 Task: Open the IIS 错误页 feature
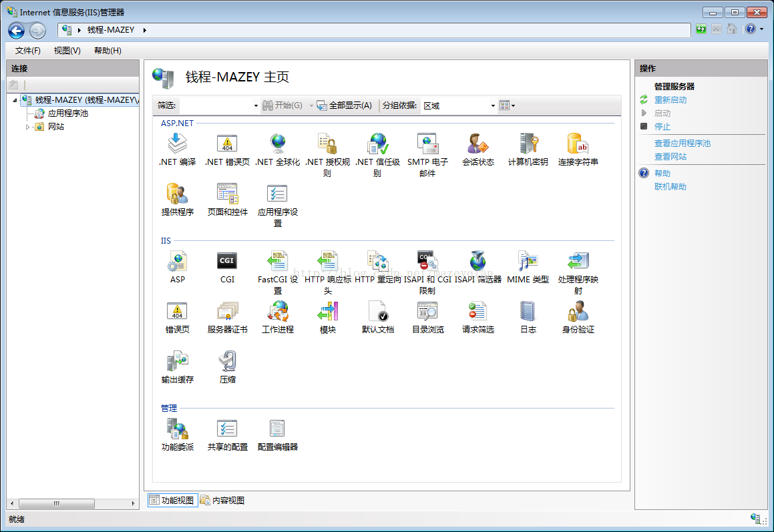pos(177,317)
